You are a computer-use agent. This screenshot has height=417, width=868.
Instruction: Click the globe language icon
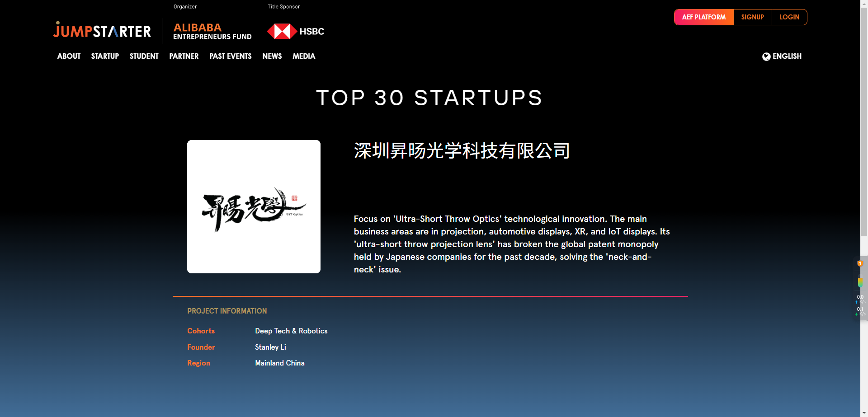click(766, 56)
